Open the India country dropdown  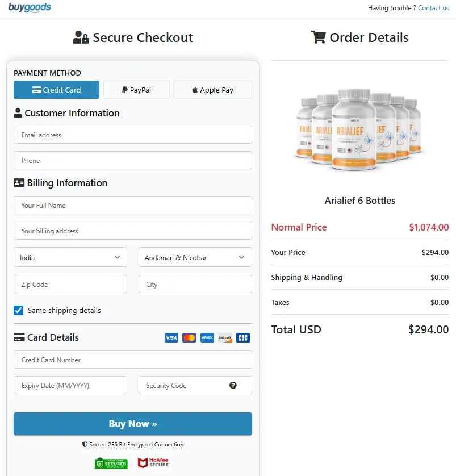[70, 257]
